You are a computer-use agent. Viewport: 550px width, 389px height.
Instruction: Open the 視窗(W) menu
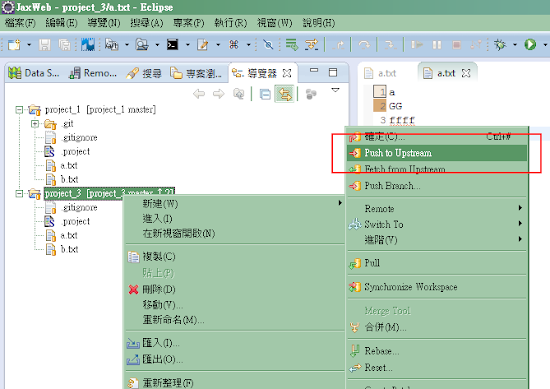[x=275, y=23]
